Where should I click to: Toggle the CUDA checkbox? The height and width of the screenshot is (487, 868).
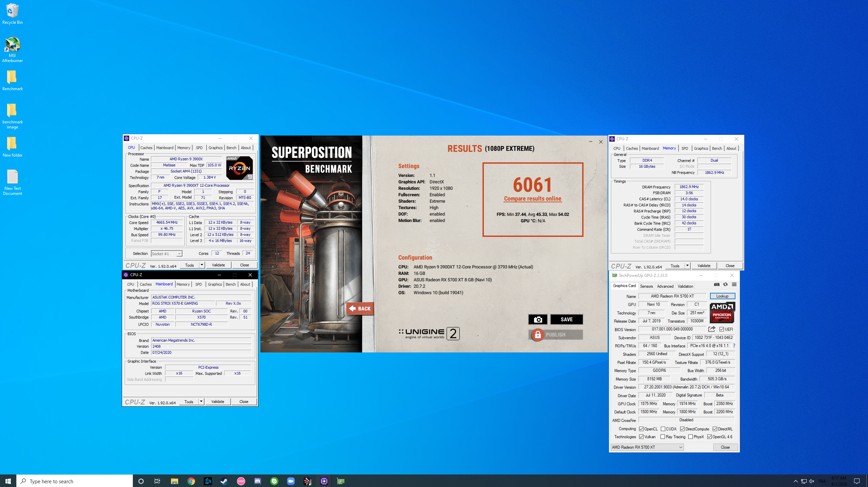click(663, 429)
